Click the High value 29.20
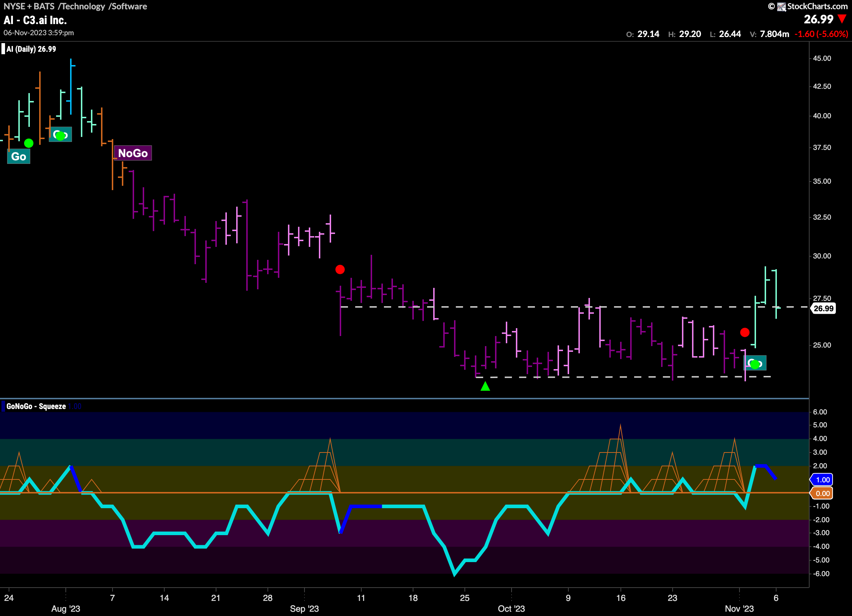The image size is (852, 616). tap(690, 34)
